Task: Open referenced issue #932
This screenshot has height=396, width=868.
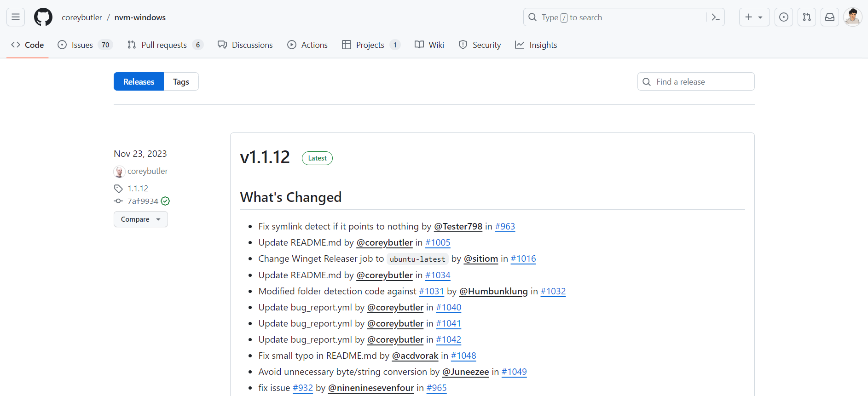Action: pos(303,388)
